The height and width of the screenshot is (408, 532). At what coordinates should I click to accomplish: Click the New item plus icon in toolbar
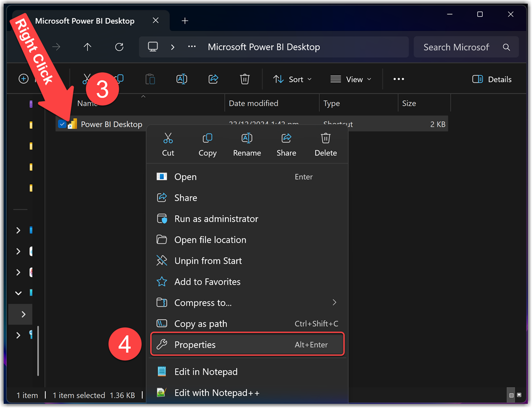point(24,79)
